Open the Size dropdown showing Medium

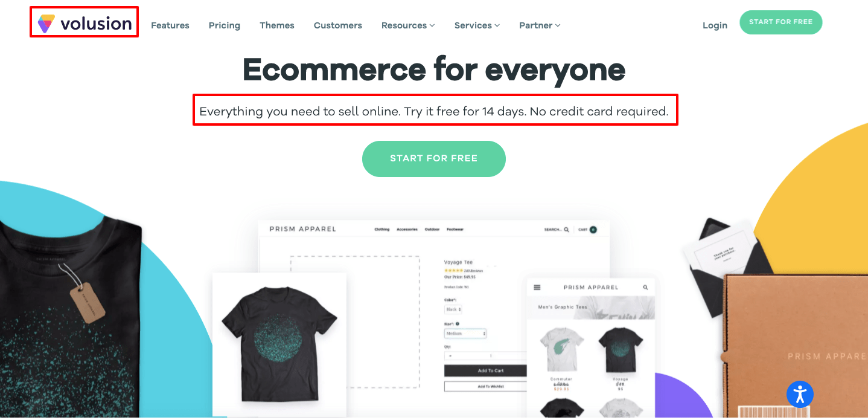pyautogui.click(x=465, y=334)
